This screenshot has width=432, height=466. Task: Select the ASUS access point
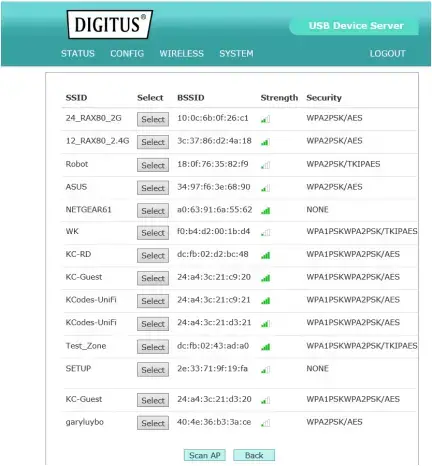pos(153,188)
